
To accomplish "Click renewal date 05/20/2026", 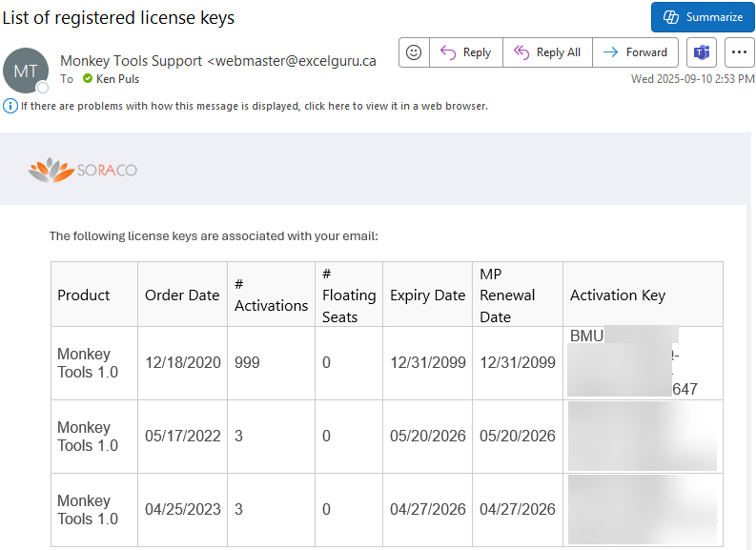I will 518,436.
